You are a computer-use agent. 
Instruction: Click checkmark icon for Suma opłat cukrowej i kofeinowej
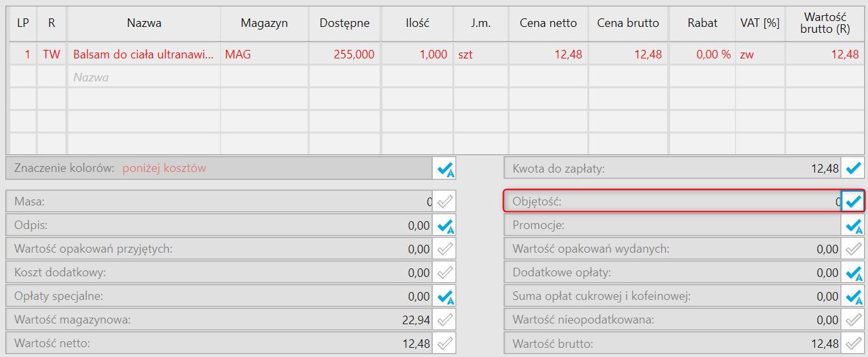coord(854,297)
